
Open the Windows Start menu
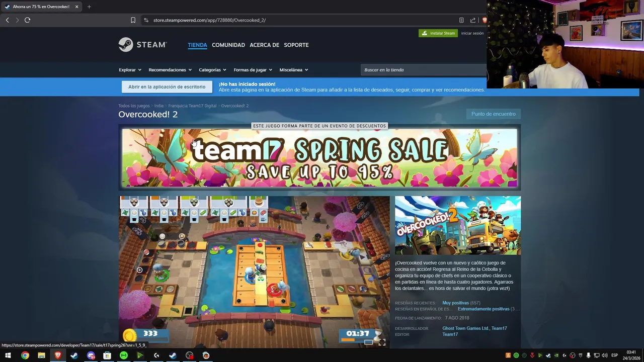coord(8,355)
